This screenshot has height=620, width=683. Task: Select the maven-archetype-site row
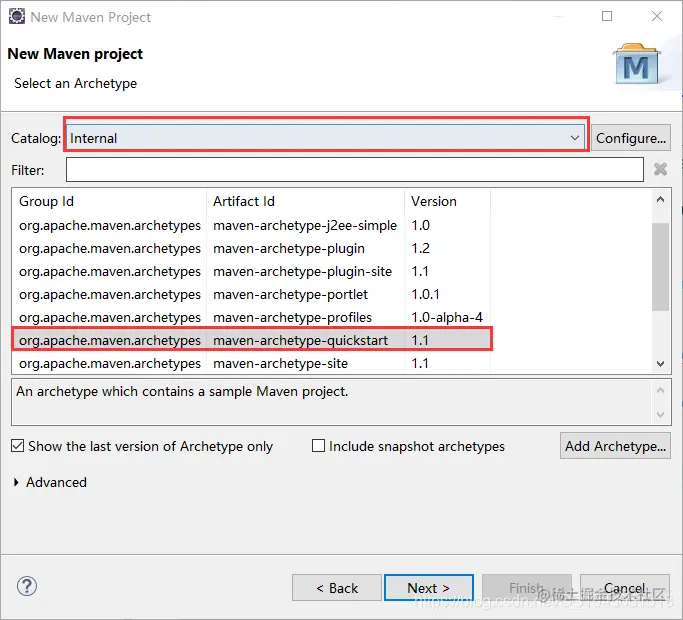coord(252,363)
